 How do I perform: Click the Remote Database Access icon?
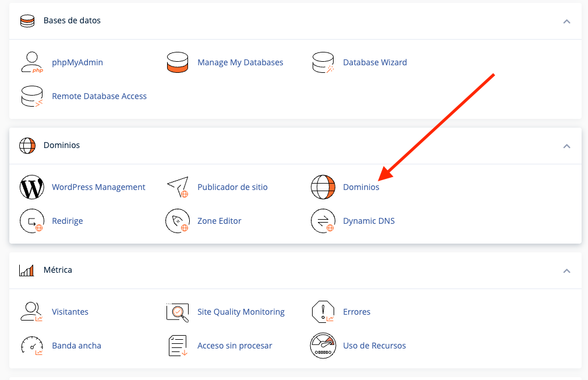31,96
